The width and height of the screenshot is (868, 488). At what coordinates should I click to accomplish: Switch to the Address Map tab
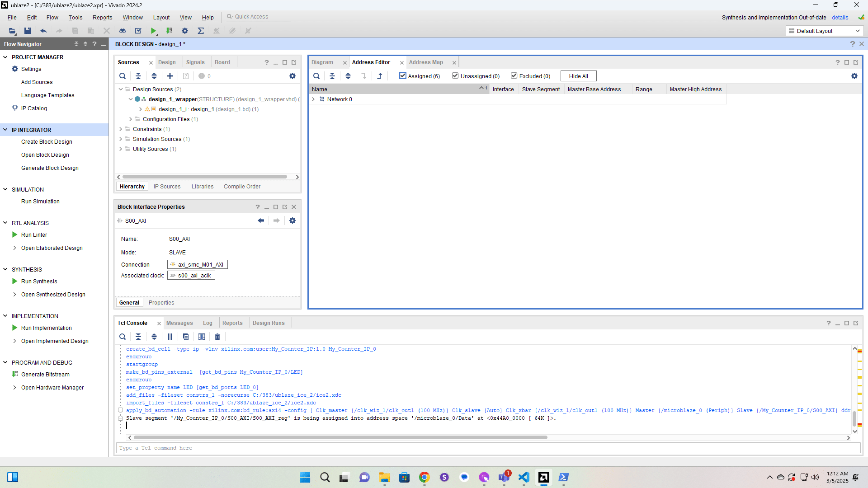tap(426, 62)
